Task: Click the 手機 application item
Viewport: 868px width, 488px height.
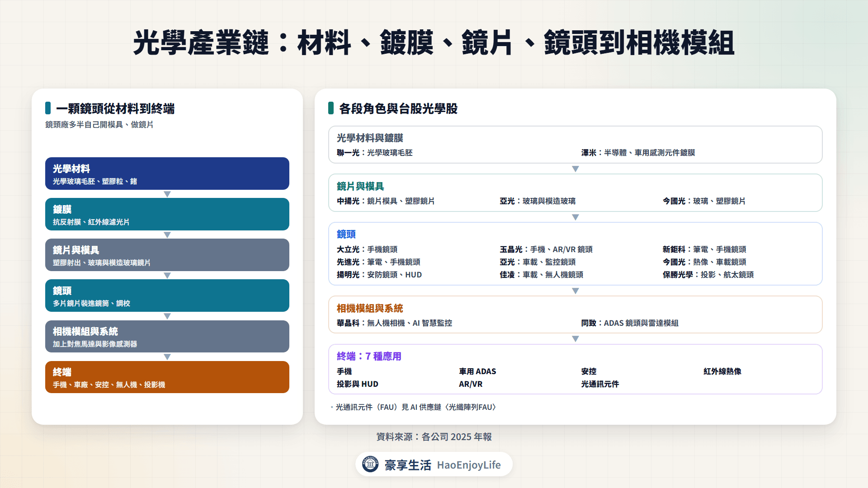Action: (344, 371)
